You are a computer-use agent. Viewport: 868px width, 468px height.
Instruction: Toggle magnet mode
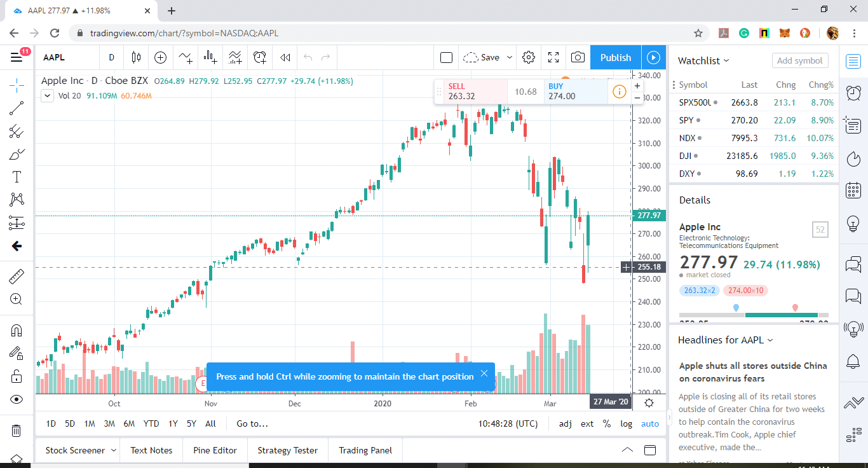pyautogui.click(x=17, y=330)
